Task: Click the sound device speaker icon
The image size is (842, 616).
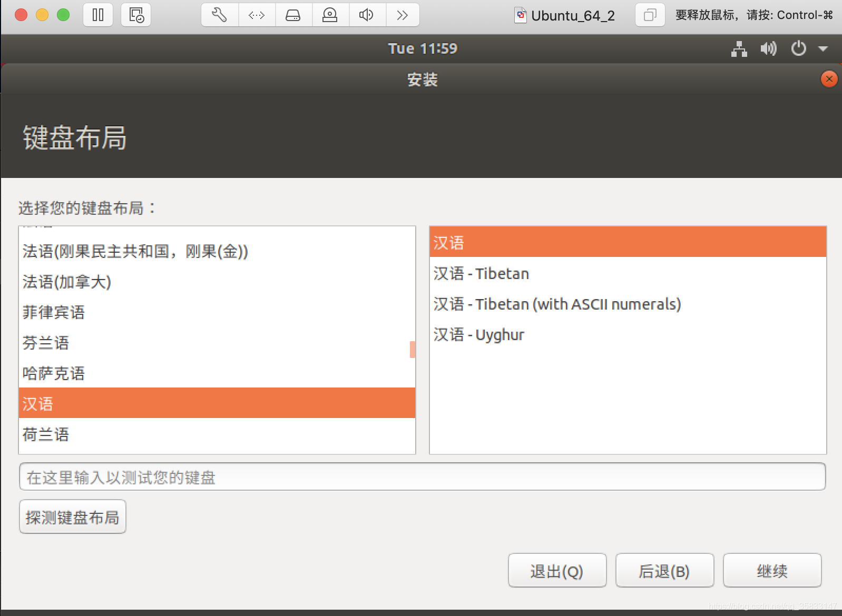Action: 367,15
